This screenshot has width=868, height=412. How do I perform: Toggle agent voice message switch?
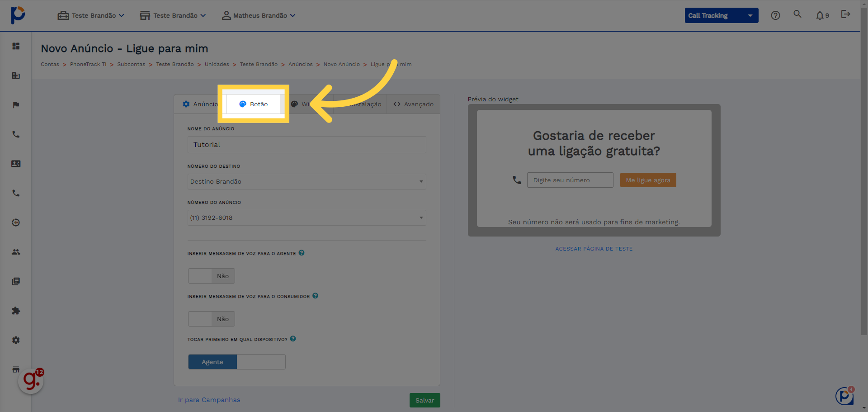(x=212, y=276)
